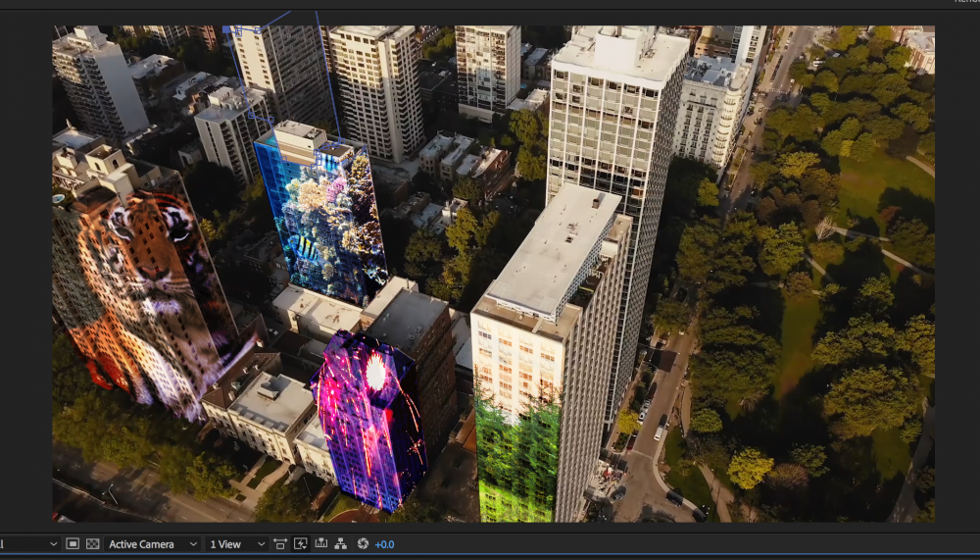The width and height of the screenshot is (980, 560).
Task: Click the Timeline button icon
Action: pyautogui.click(x=320, y=543)
